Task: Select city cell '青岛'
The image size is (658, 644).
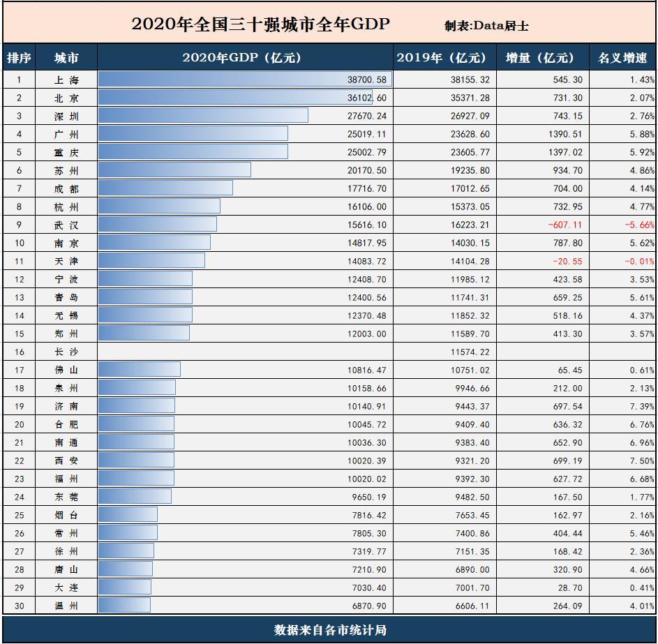Action: pyautogui.click(x=66, y=297)
